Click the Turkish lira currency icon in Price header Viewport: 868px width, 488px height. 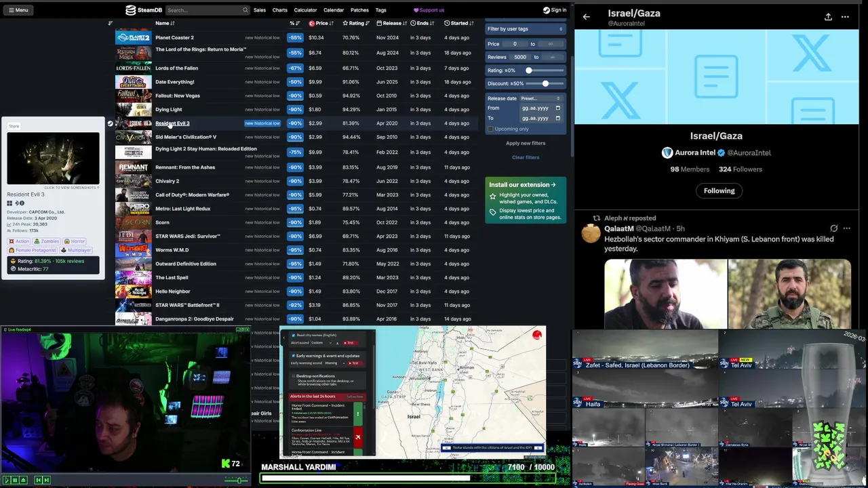pos(312,23)
